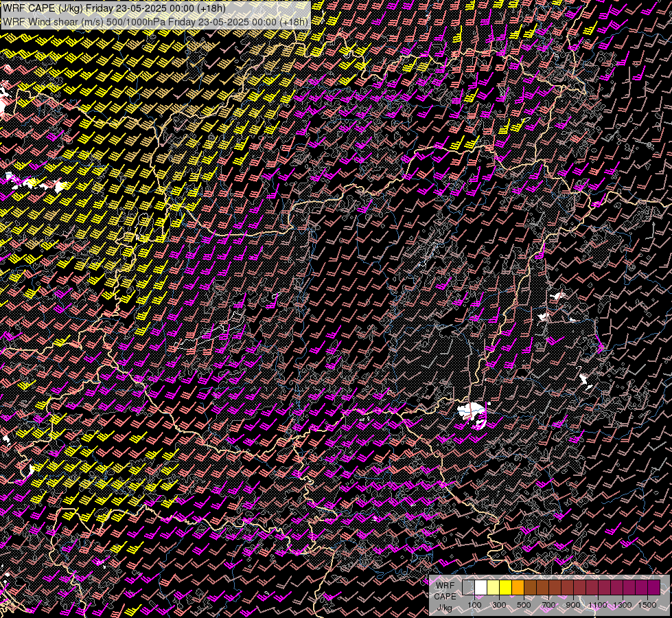Click the 'WRF Wind shear (m/s) 500/1000hPa' title line

(155, 22)
